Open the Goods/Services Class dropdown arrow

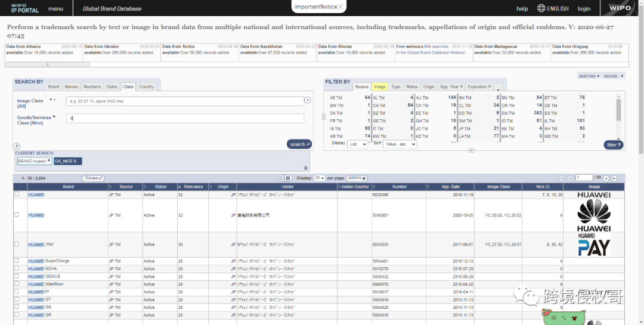pyautogui.click(x=54, y=117)
